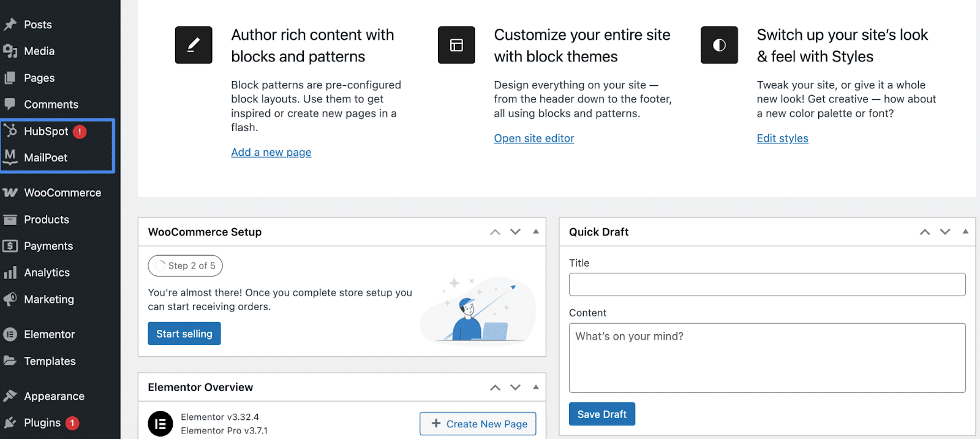This screenshot has width=980, height=439.
Task: Click the Payments dollar icon
Action: click(x=10, y=246)
